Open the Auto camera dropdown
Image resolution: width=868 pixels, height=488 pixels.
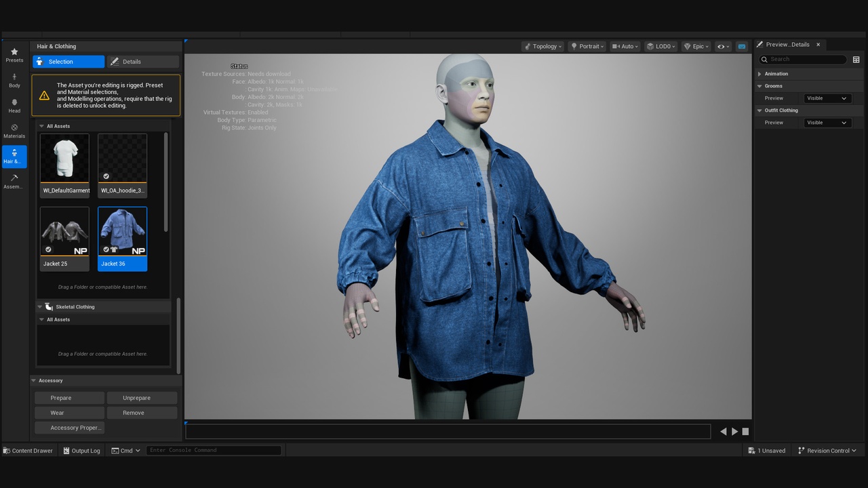coord(625,46)
